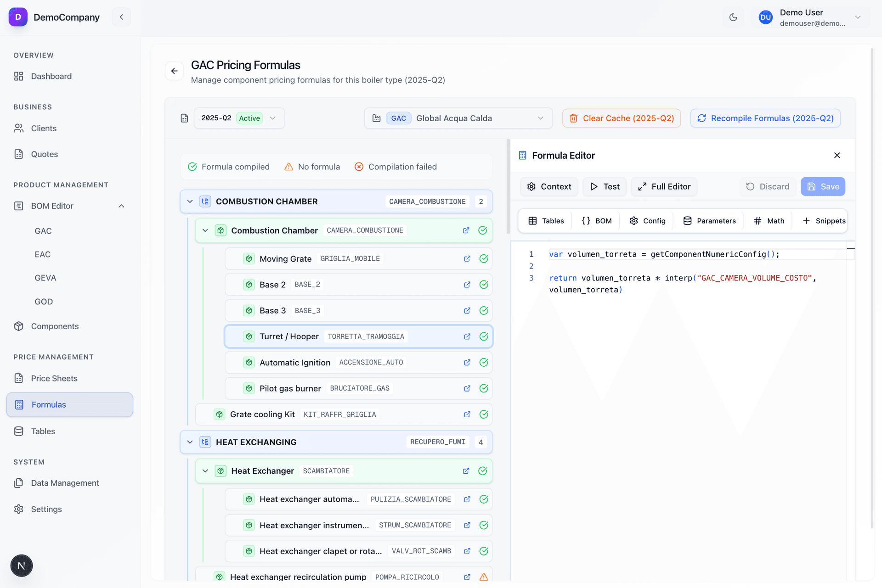Click Recompile Formulas (2025-Q2) button
882x588 pixels.
(765, 118)
